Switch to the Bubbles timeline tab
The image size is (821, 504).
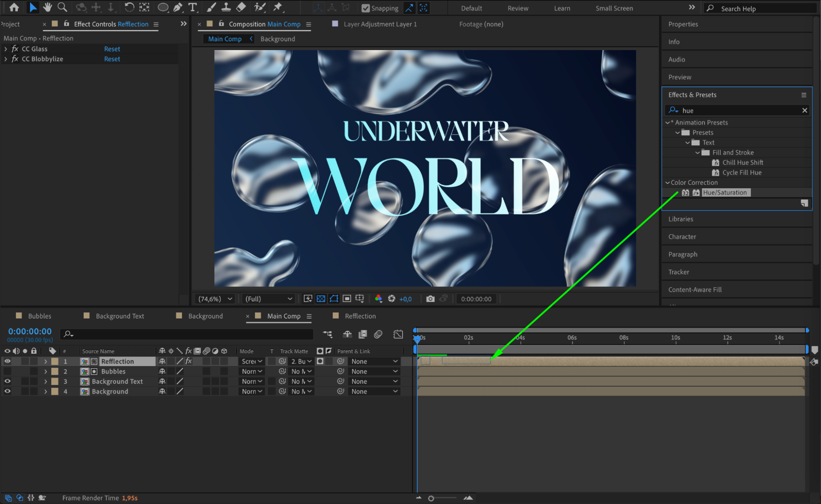click(39, 316)
